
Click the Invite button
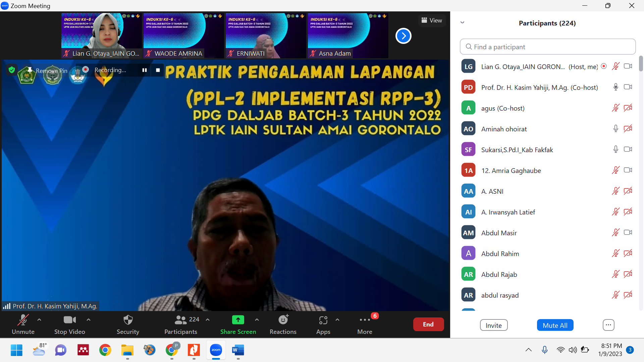tap(493, 325)
